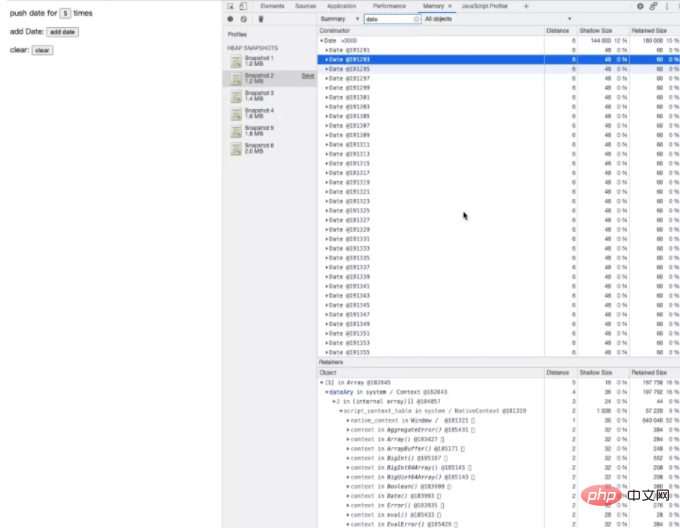680x528 pixels.
Task: Collapse the dateAry retainer row
Action: pos(327,392)
